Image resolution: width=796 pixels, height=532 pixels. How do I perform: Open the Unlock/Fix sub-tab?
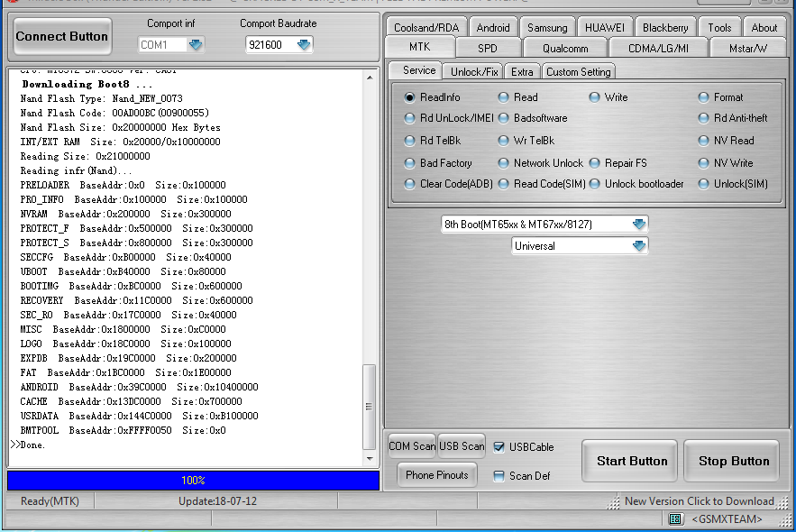474,71
